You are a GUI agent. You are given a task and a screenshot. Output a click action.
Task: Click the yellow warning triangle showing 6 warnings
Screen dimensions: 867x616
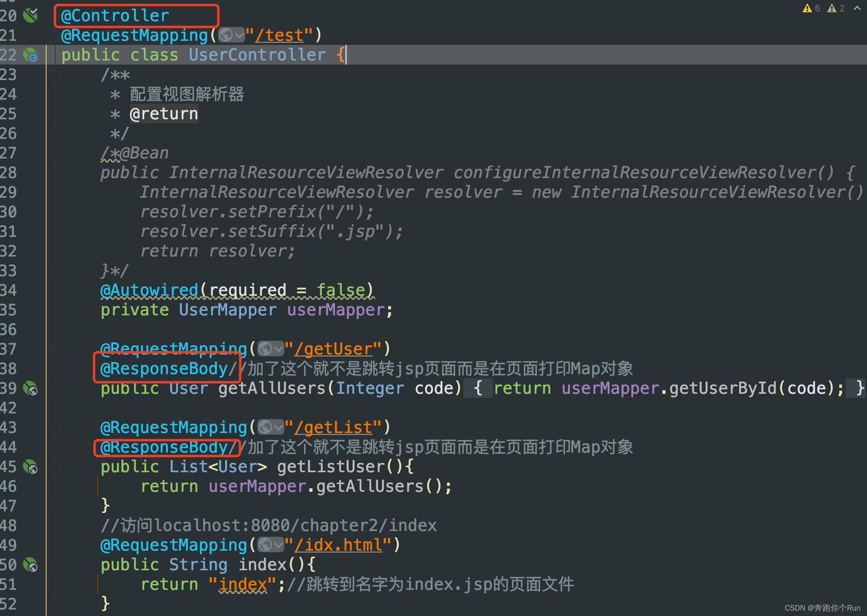[808, 8]
